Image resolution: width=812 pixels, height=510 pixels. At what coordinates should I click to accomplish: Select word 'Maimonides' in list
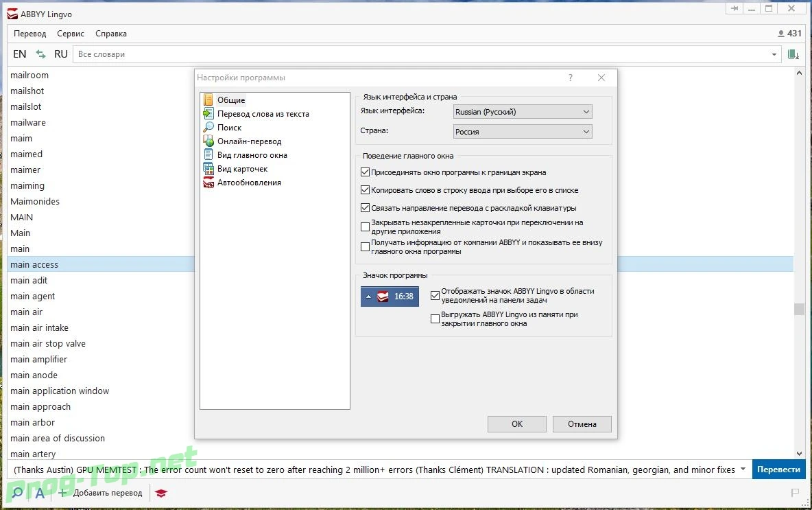(x=35, y=201)
